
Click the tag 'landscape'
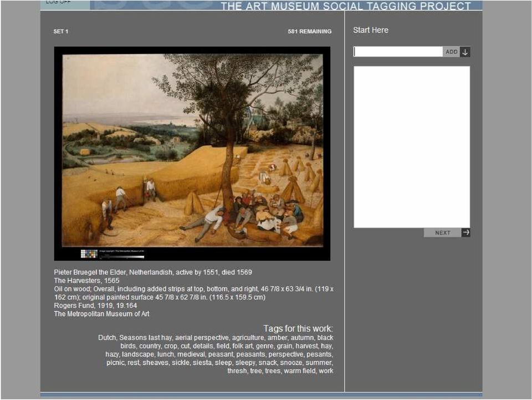[138, 354]
